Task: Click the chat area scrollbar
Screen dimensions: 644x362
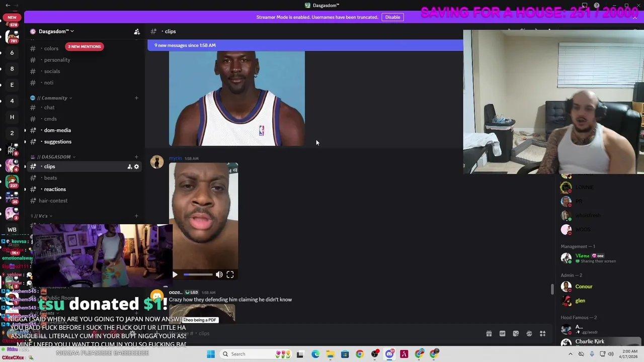Action: pyautogui.click(x=552, y=289)
